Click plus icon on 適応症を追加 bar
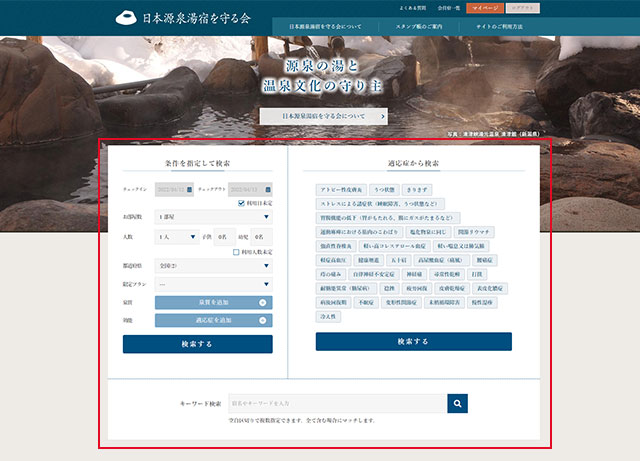The height and width of the screenshot is (461, 640). pos(262,320)
